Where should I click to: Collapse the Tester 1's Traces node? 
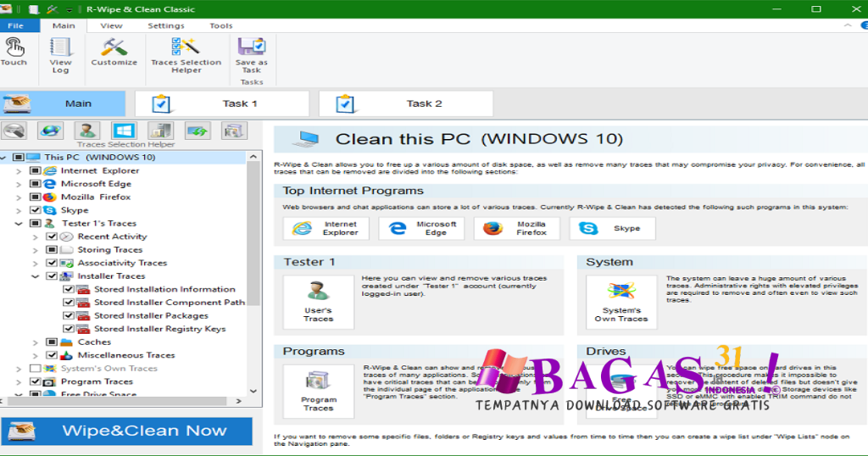pyautogui.click(x=19, y=224)
